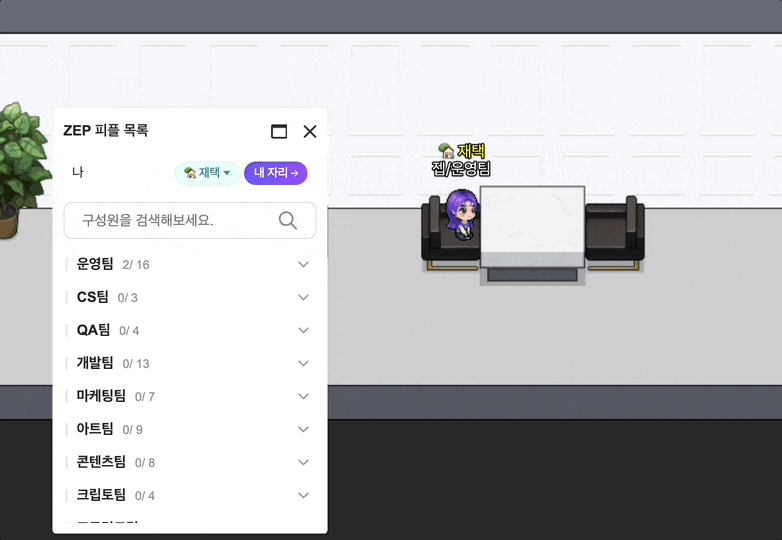Select the CS팀 team name

click(92, 297)
